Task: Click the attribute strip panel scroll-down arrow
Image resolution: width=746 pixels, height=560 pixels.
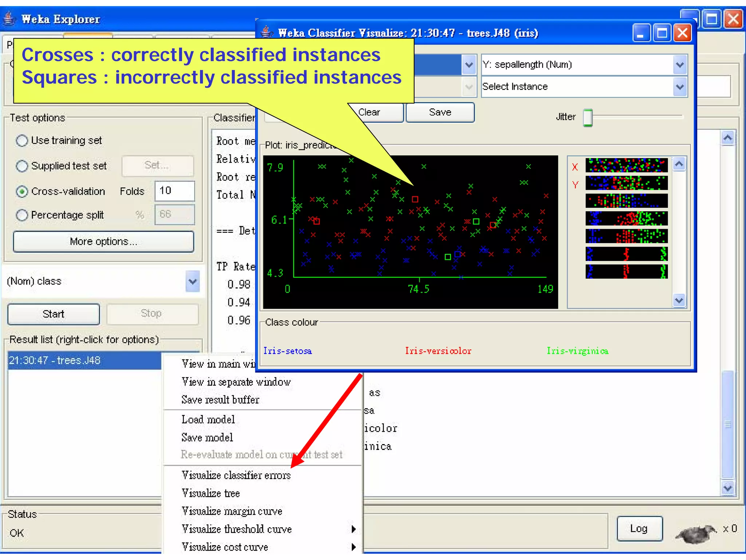Action: 679,301
